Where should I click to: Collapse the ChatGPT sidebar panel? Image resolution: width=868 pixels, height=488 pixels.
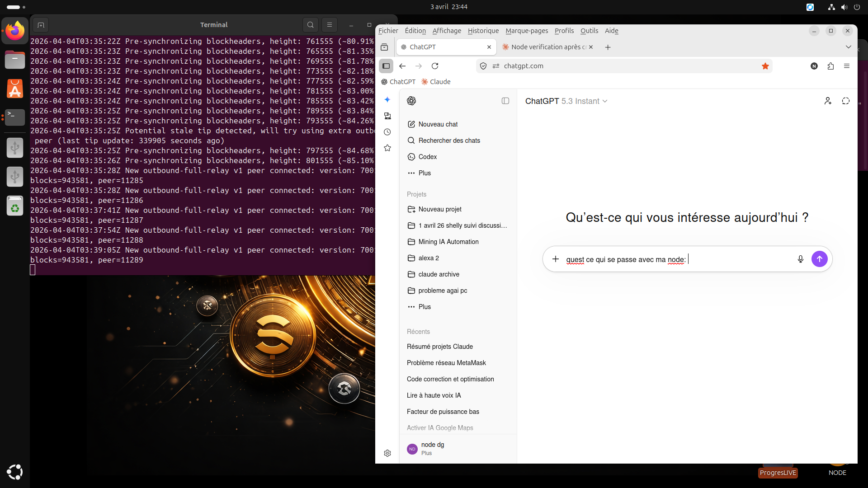tap(505, 101)
